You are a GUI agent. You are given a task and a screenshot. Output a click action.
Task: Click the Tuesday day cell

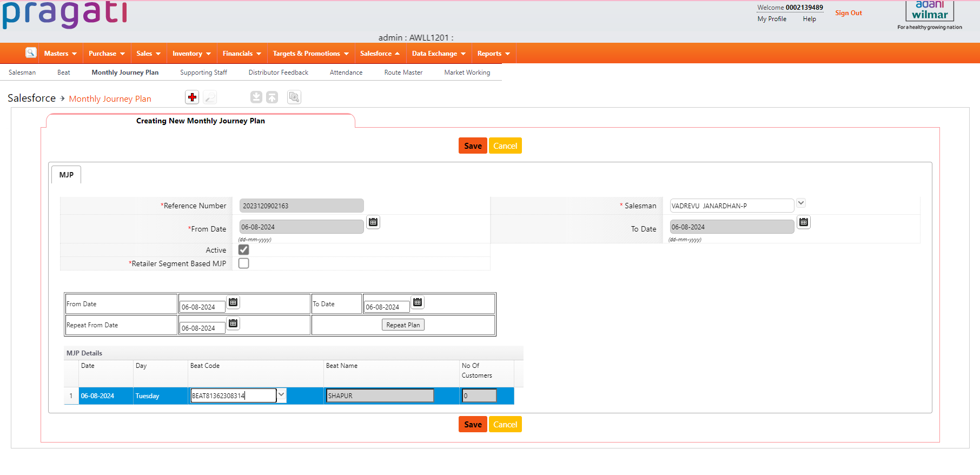coord(161,396)
